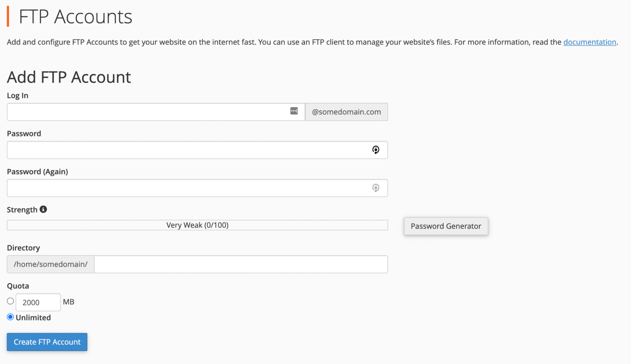Image resolution: width=631 pixels, height=364 pixels.
Task: Open the Strength info tooltip icon
Action: point(43,209)
